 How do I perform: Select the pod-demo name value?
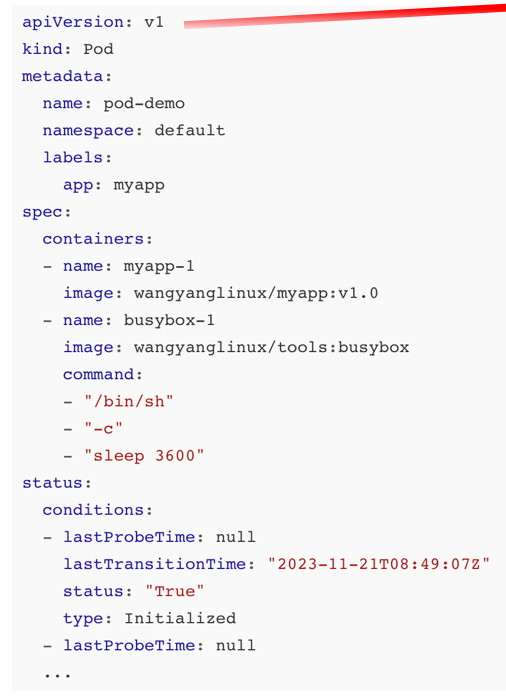144,104
